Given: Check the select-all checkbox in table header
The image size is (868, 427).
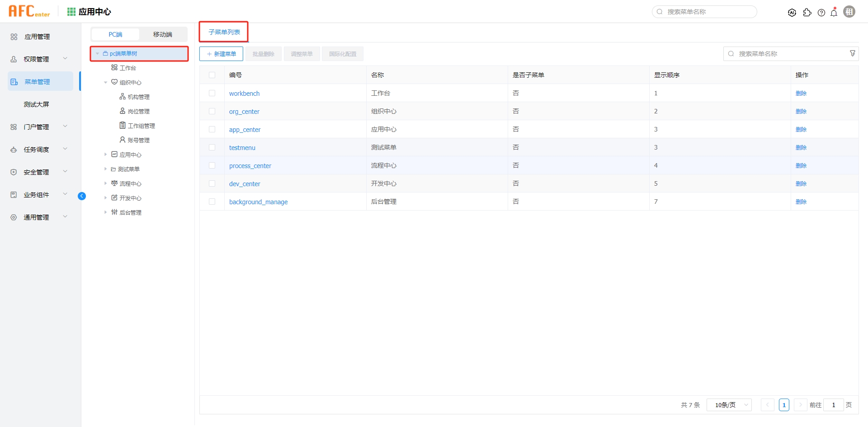Looking at the screenshot, I should pos(212,75).
